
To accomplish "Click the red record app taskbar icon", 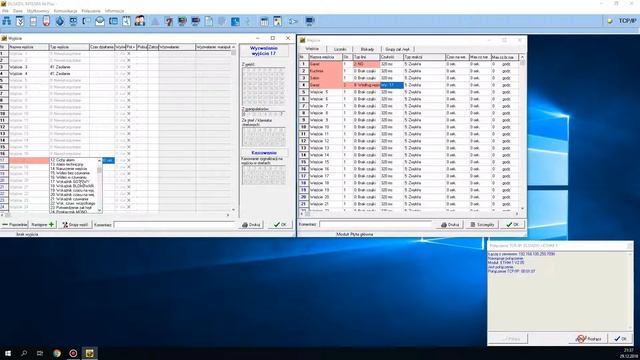I will [73, 353].
